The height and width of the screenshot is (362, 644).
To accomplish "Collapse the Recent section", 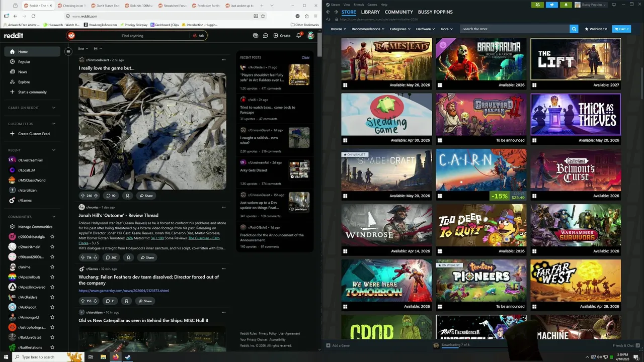I will [54, 150].
